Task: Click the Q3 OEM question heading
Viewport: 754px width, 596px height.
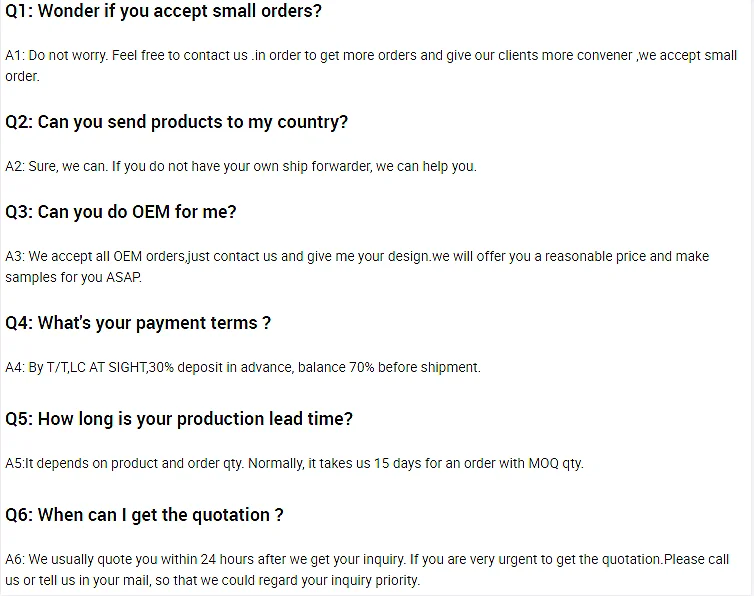Action: [x=121, y=212]
